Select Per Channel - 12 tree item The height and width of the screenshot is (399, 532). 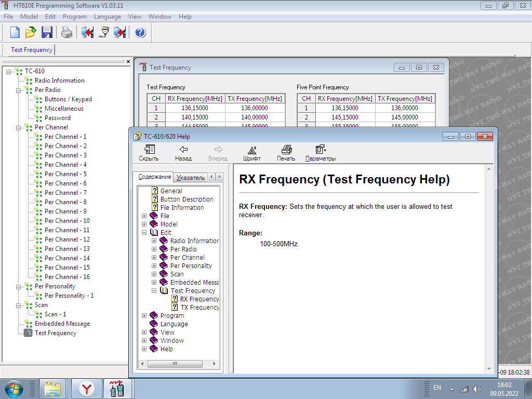coord(67,240)
